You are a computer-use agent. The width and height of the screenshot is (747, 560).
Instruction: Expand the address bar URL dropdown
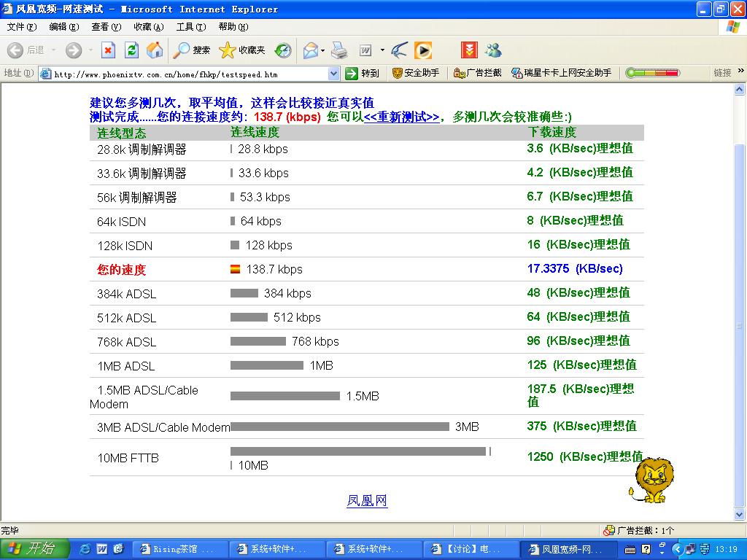tap(334, 73)
